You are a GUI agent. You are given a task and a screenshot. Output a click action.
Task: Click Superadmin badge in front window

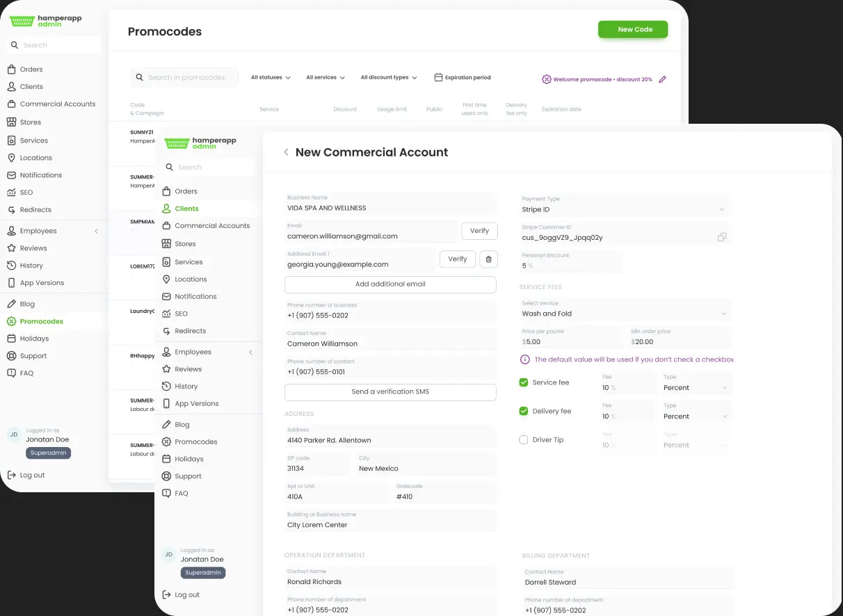click(203, 573)
